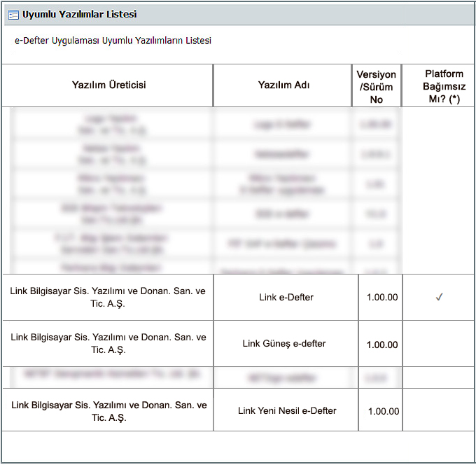The height and width of the screenshot is (465, 476).
Task: Select the e-Defter Uygulaması Uyumlu Yazılımların Listesi text
Action: coord(113,41)
